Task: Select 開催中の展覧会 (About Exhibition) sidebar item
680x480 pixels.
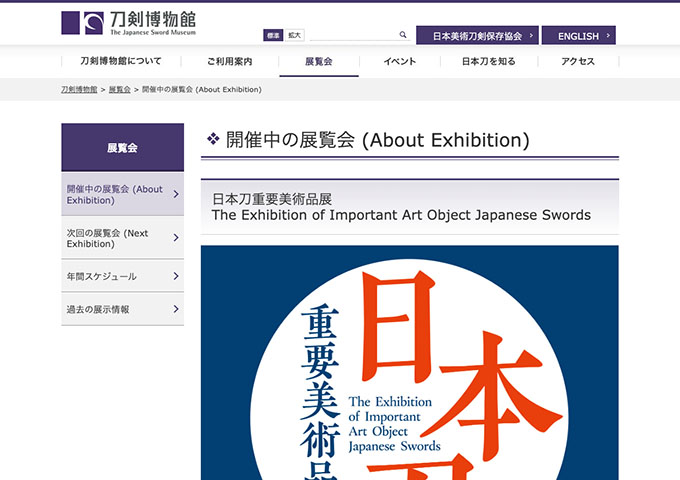Action: [x=122, y=194]
